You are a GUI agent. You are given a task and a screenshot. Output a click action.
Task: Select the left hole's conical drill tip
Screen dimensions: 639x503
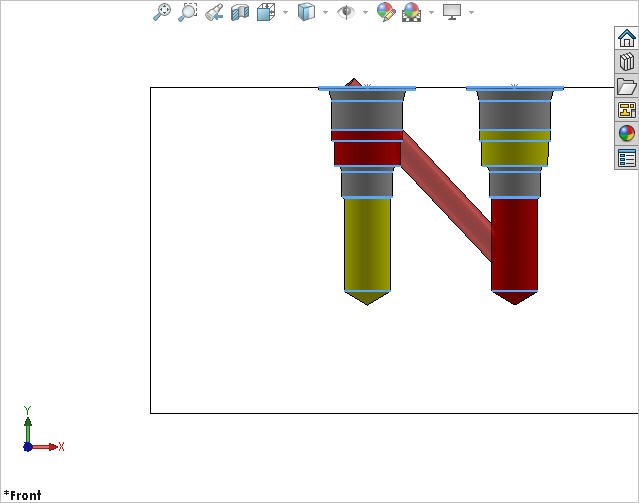click(x=367, y=298)
